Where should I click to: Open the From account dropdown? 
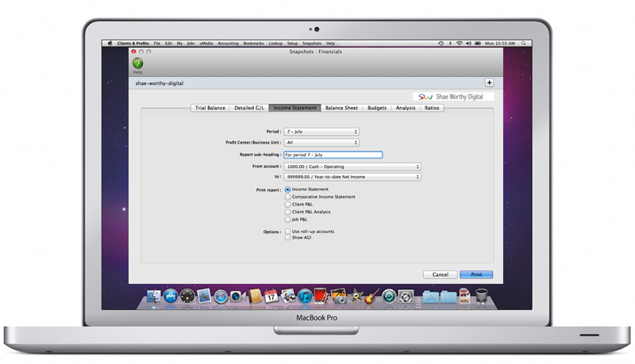click(352, 167)
